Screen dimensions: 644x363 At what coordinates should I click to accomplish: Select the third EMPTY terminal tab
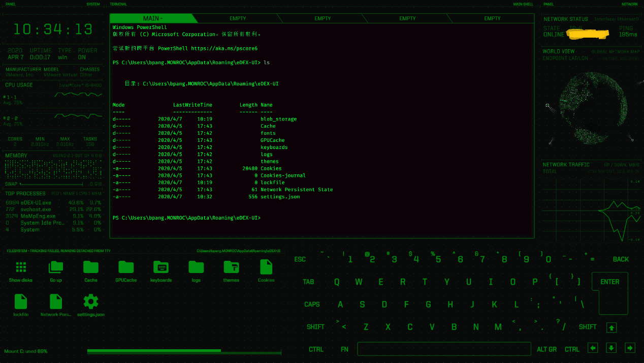click(x=323, y=18)
